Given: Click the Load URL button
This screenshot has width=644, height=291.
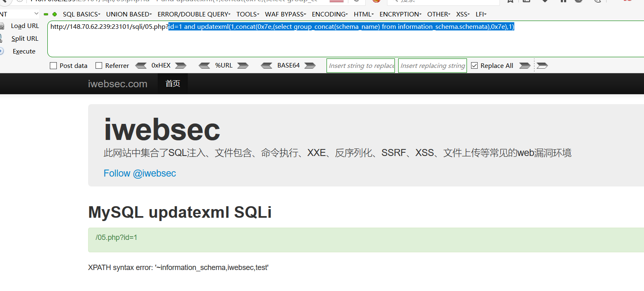Looking at the screenshot, I should tap(25, 26).
